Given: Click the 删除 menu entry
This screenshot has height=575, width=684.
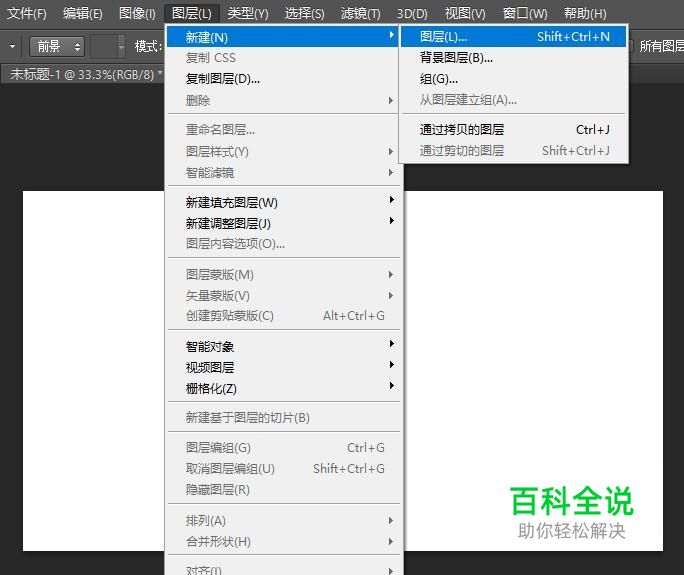Looking at the screenshot, I should (283, 100).
